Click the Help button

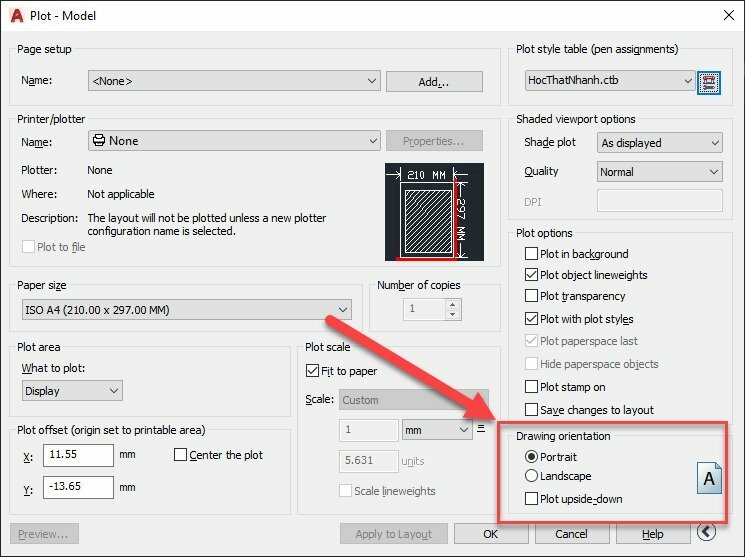click(653, 534)
